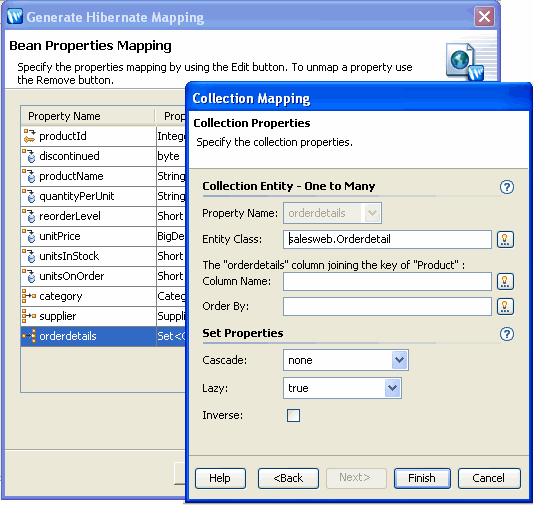
Task: Expand the Lazy dropdown
Action: 393,388
